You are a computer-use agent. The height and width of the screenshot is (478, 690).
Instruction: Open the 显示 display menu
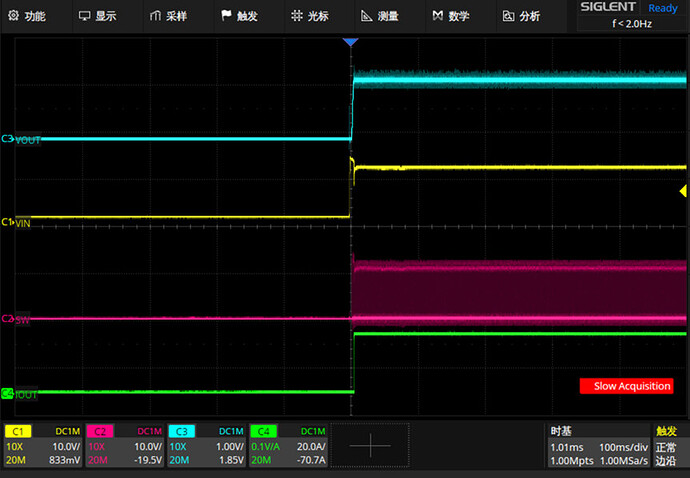pos(98,16)
